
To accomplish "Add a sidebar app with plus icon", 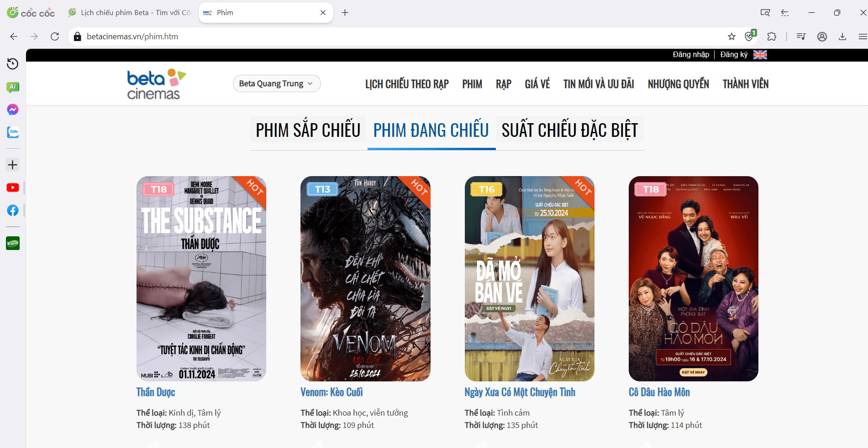I will point(13,165).
